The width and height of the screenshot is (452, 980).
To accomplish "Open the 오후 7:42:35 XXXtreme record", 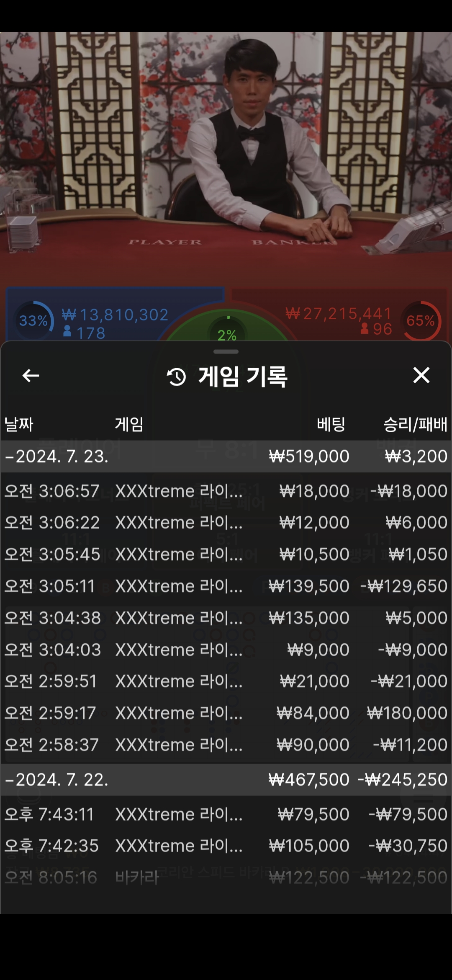I will [x=226, y=846].
